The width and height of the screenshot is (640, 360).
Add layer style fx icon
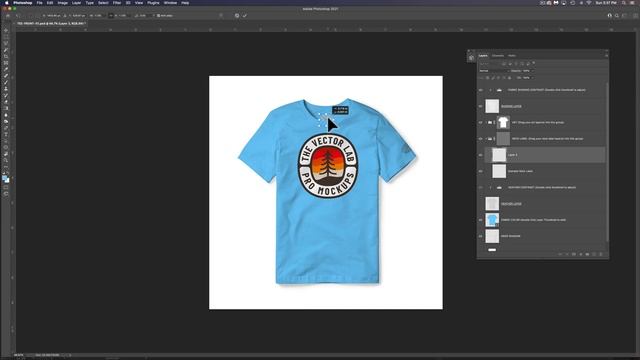coord(567,254)
